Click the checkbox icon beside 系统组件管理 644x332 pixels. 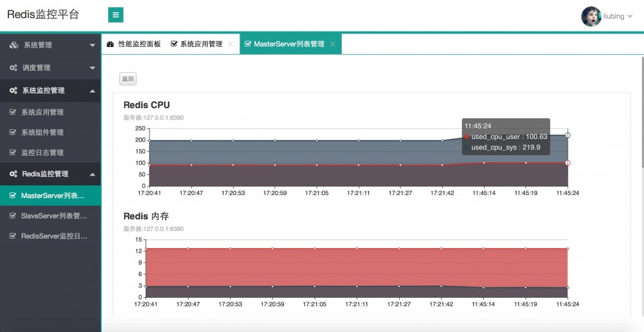[x=13, y=132]
